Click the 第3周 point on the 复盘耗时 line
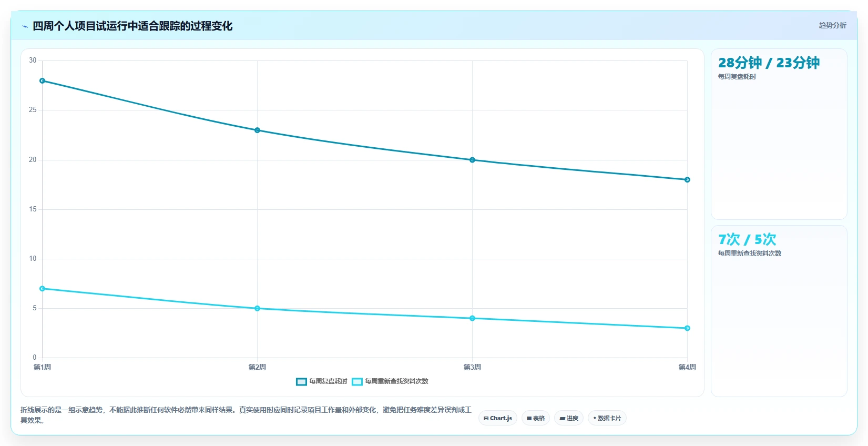The height and width of the screenshot is (446, 868). [x=472, y=160]
